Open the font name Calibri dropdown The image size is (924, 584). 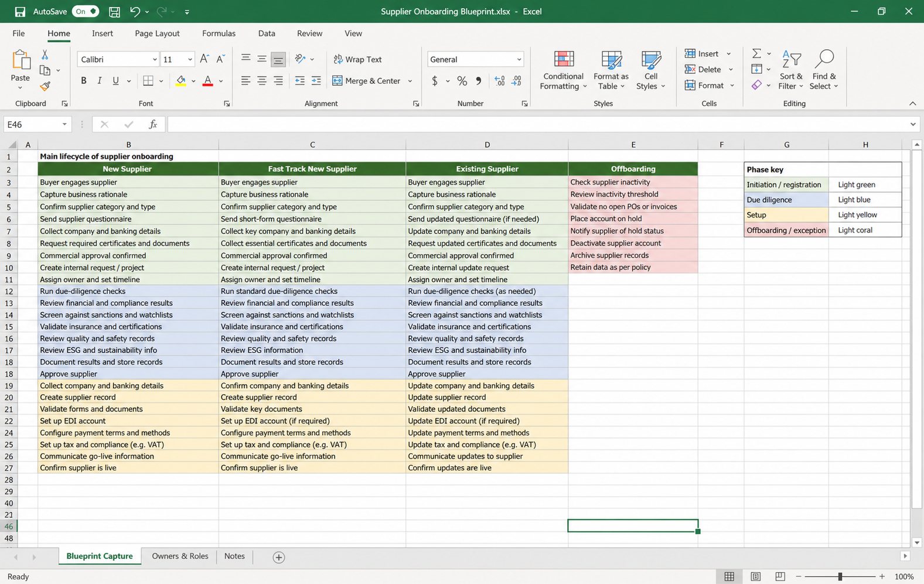tap(155, 60)
